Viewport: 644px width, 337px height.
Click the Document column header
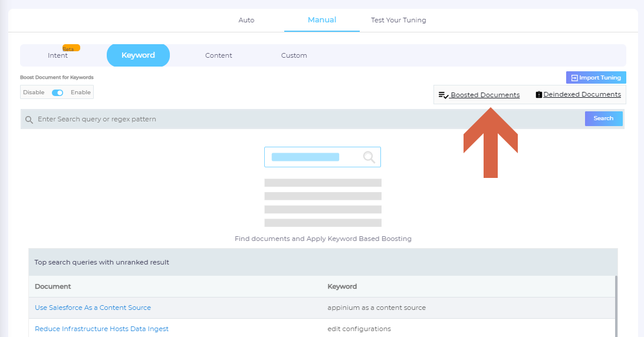point(53,286)
